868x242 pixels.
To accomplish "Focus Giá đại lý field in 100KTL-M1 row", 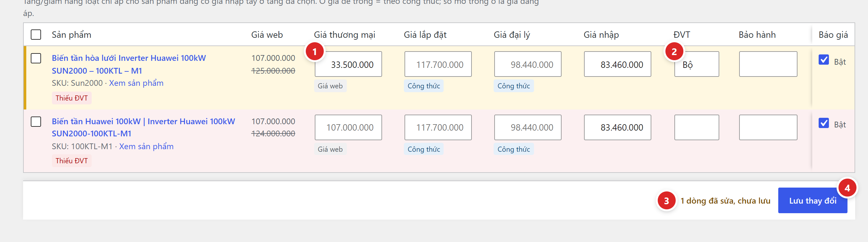I will (x=528, y=127).
